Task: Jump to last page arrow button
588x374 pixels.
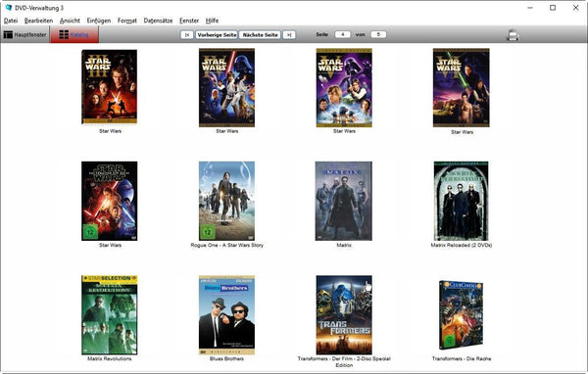Action: (289, 35)
